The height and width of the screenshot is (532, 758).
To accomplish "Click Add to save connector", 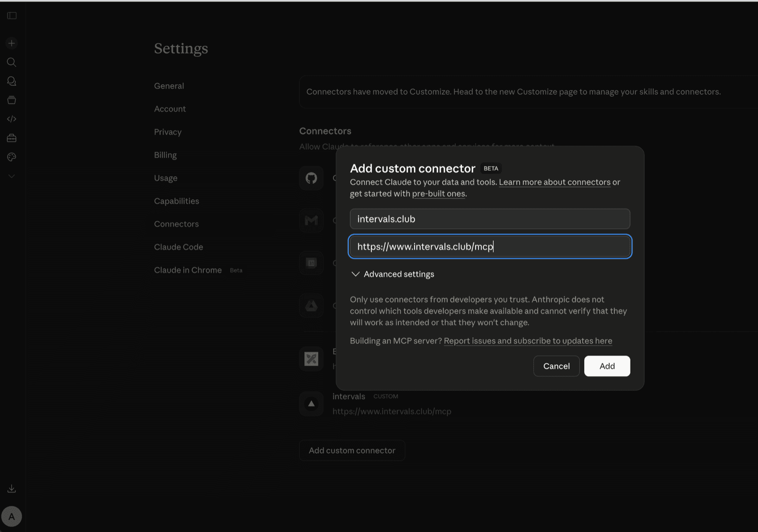I will click(x=607, y=366).
